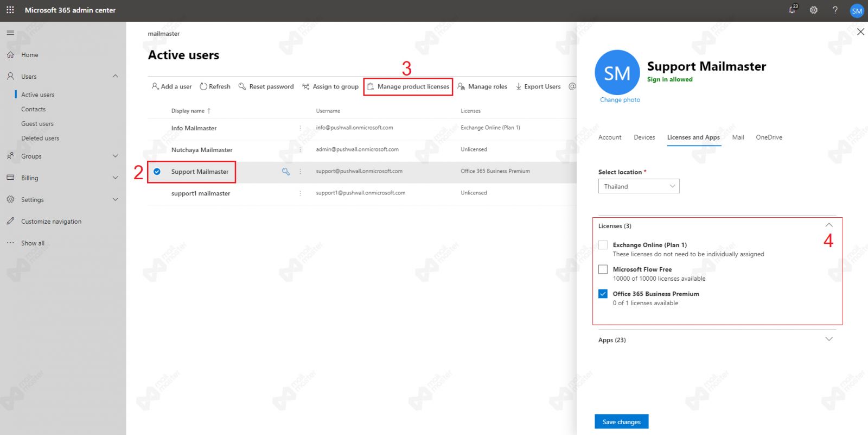This screenshot has width=868, height=435.
Task: Click the admin@pushwall.onmicrosoft.com username
Action: pos(357,149)
